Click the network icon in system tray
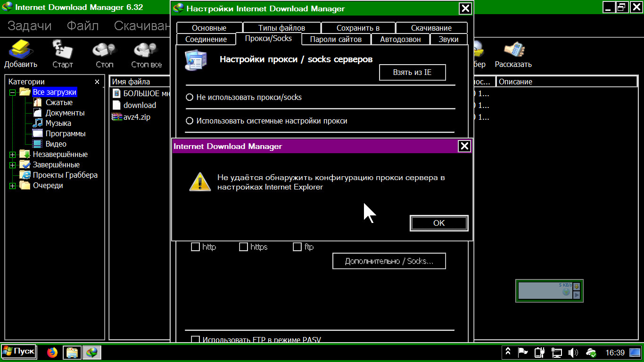The width and height of the screenshot is (644, 362). pos(557,352)
